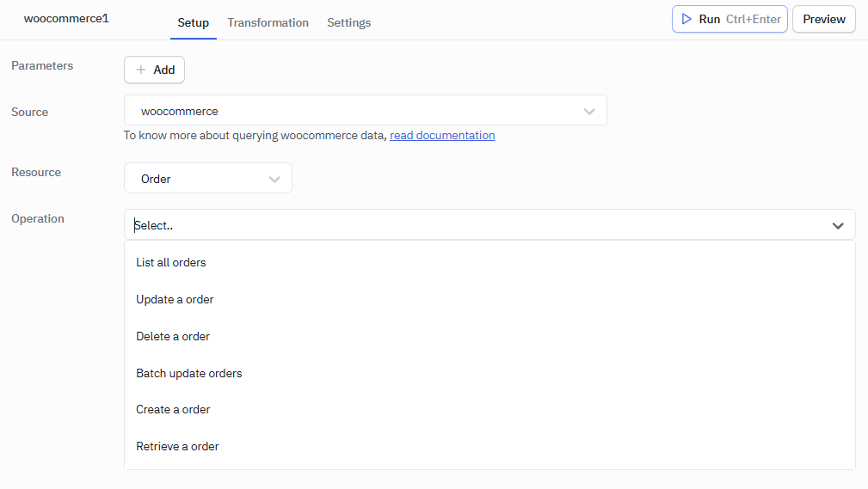
Task: Focus the Operation 'Select..' search field
Action: (x=430, y=225)
